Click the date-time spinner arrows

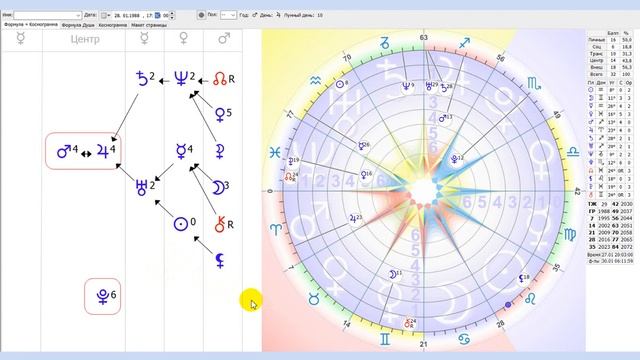coord(172,15)
